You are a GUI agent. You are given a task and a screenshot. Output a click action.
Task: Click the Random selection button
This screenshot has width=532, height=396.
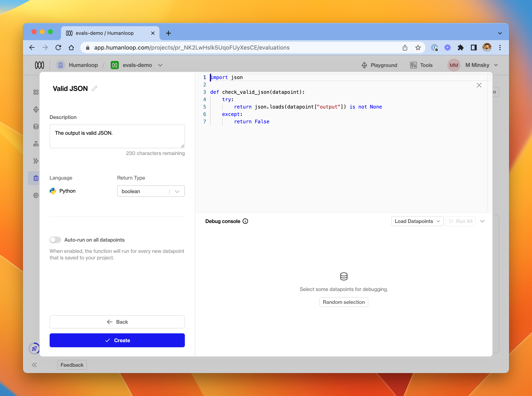point(343,302)
